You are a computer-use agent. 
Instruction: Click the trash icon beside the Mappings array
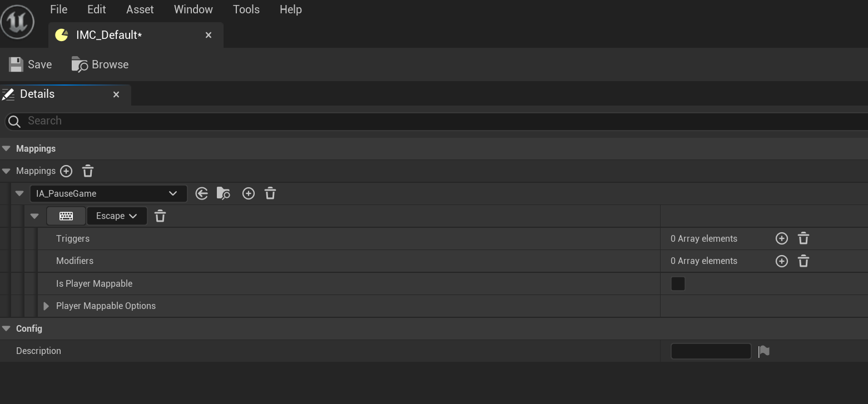[88, 171]
